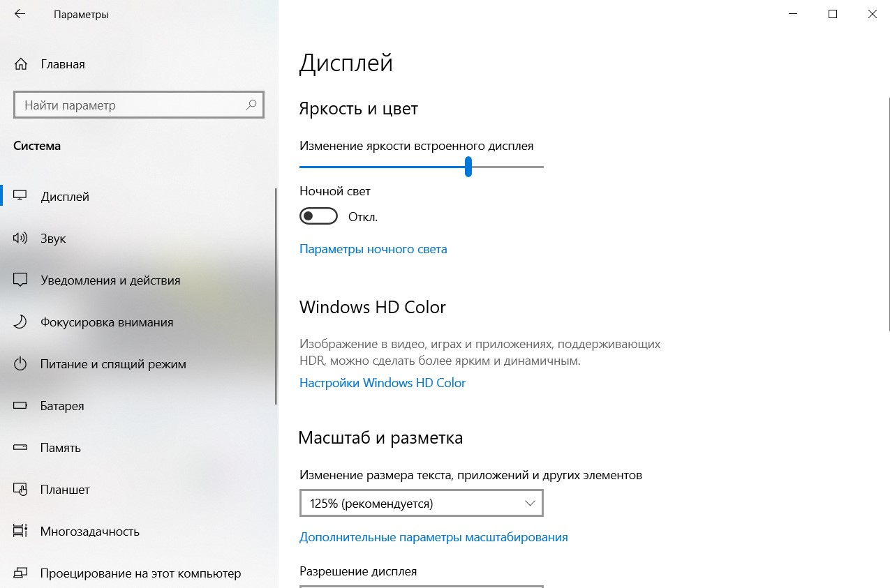Click the power icon for Питание и спящий режим
The width and height of the screenshot is (890, 588).
20,363
